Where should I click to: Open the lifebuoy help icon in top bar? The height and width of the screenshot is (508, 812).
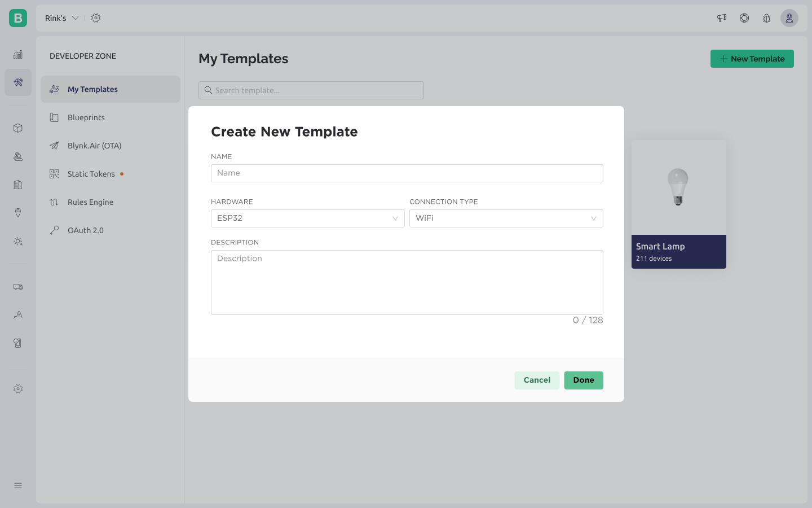[744, 17]
